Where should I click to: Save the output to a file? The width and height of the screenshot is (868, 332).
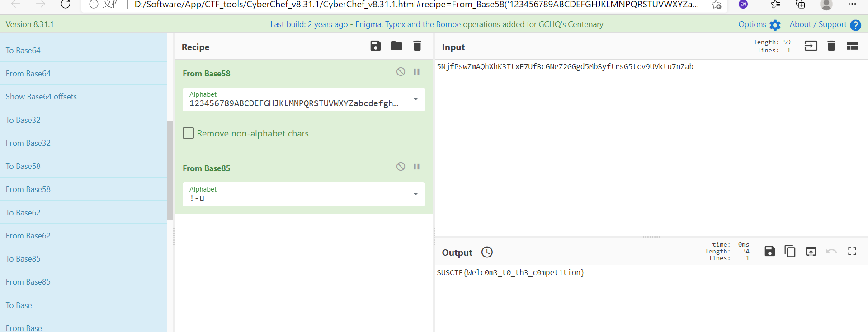coord(769,252)
